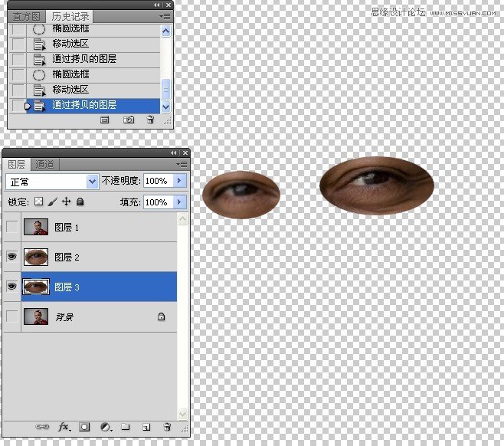Open the opacity 不透明度 slider arrow
Image resolution: width=504 pixels, height=446 pixels.
click(x=180, y=181)
